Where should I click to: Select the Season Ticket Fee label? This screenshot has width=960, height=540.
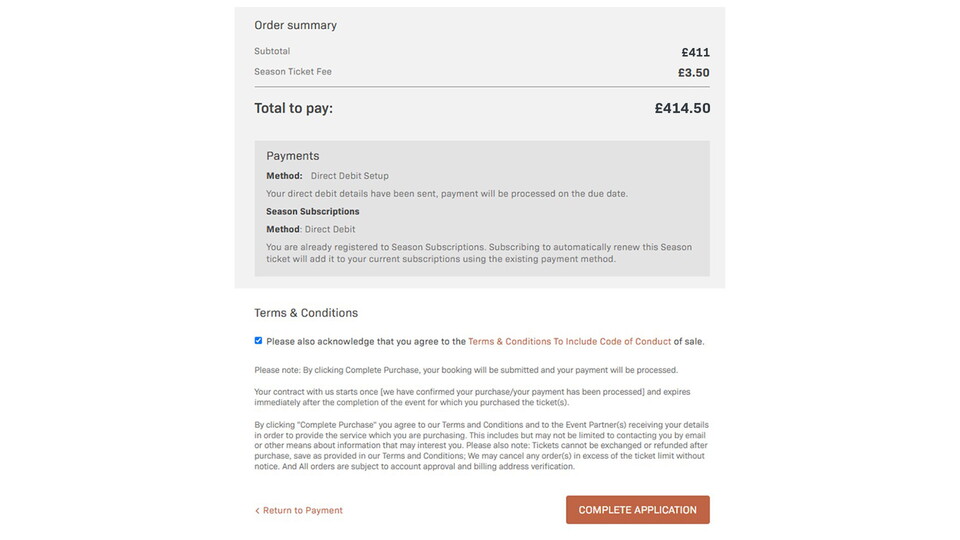click(x=293, y=72)
